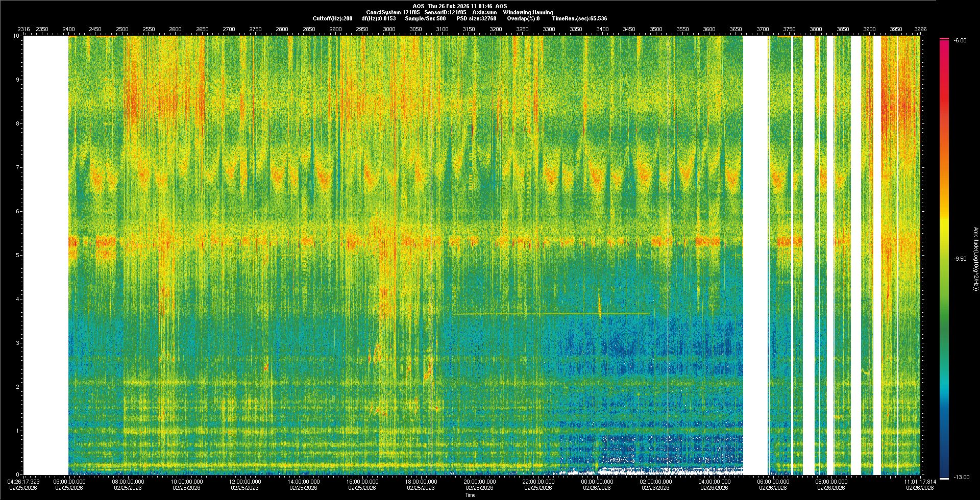Click the 2400 tick on the top axis
Screen dimensions: 980x500
tap(68, 30)
